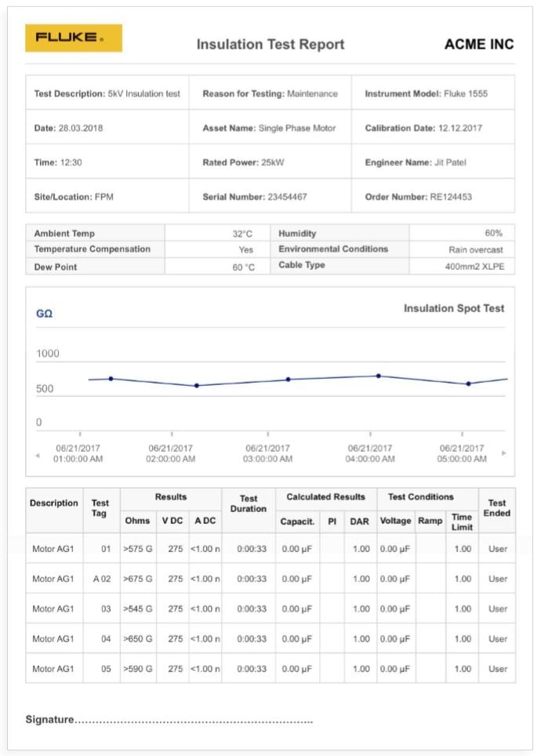Screen dimensions: 541x756
Task: Click the Cable Type value 400mm2 XLPE
Action: (474, 266)
